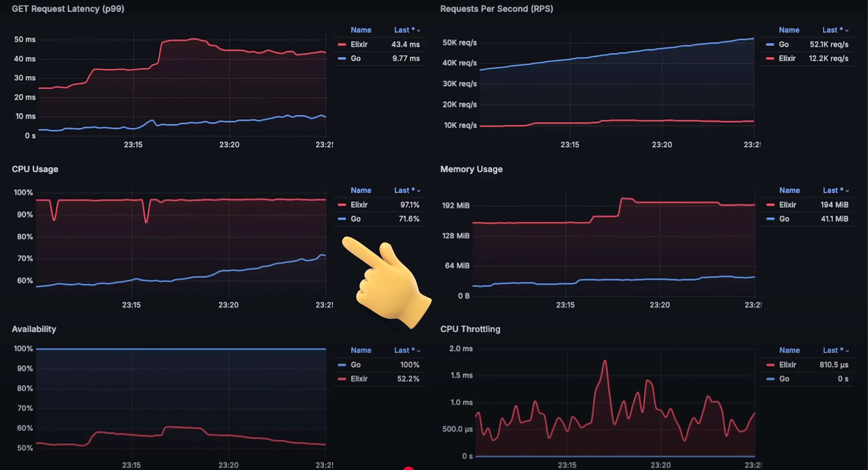The width and height of the screenshot is (868, 470).
Task: Open Requests Per Second (RPS) panel title
Action: pos(496,9)
